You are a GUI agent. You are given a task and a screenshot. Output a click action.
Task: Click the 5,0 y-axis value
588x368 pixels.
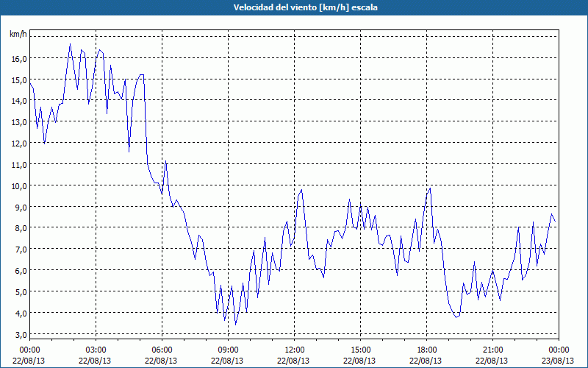click(x=21, y=291)
